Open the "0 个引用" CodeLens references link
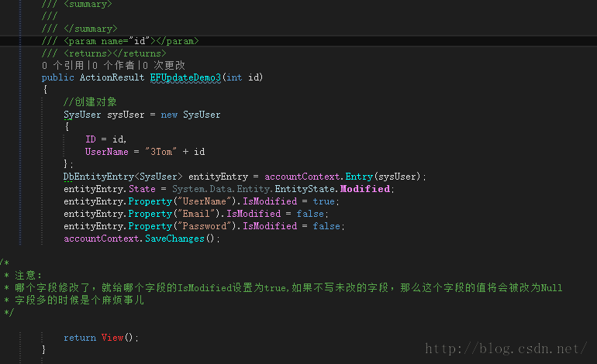 tap(63, 65)
